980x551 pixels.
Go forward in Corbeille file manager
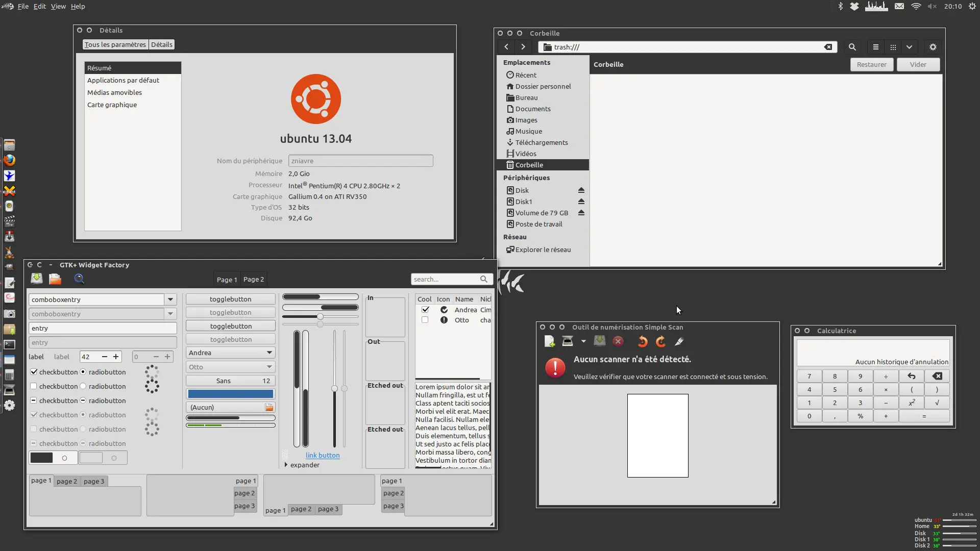tap(523, 47)
